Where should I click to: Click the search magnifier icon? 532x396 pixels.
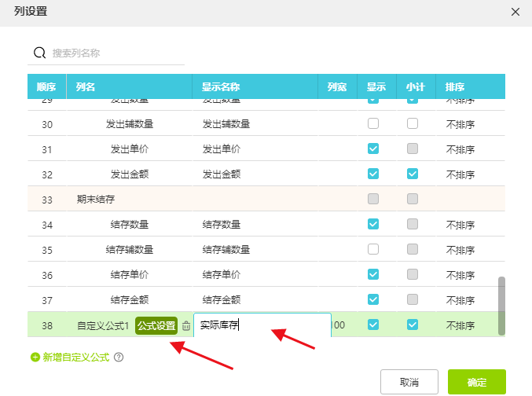[39, 53]
